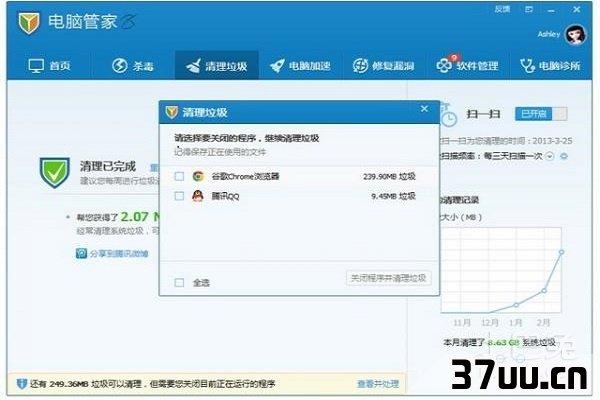Click the shield icon in dialog title
Screen dimensions: 600x400
(x=172, y=112)
